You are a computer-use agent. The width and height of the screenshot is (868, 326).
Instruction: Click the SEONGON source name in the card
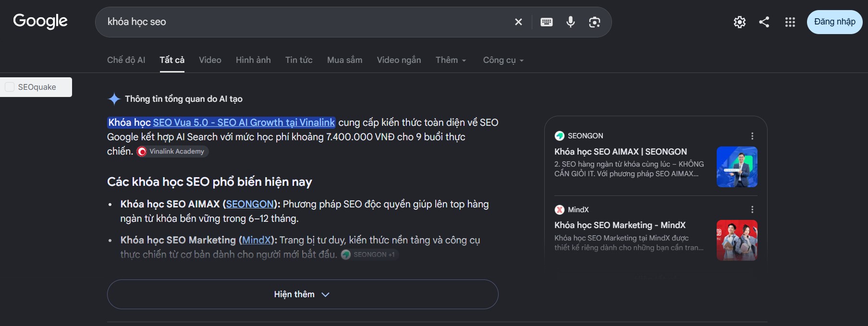585,136
